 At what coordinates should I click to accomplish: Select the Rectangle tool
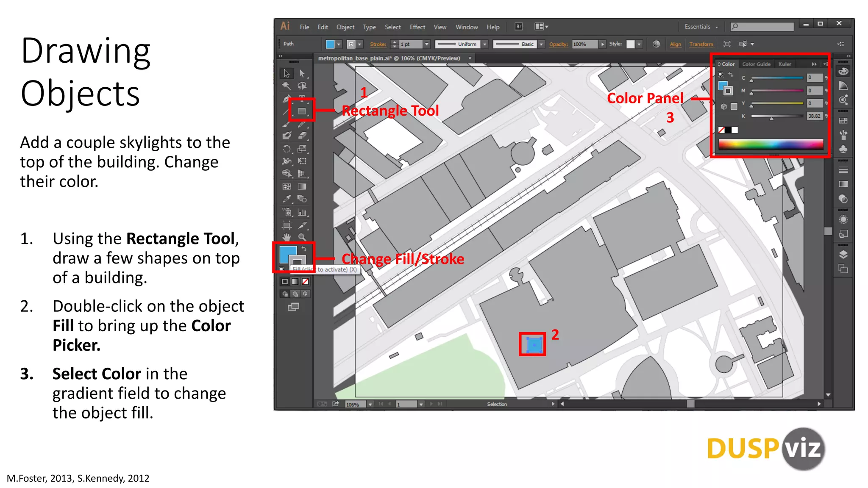point(302,111)
